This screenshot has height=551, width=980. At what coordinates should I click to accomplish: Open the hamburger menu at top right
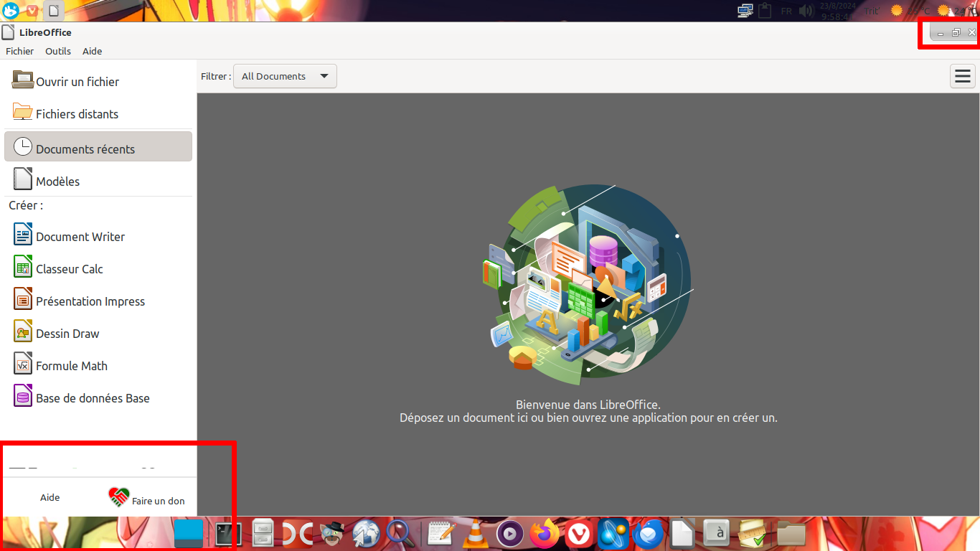pos(963,76)
